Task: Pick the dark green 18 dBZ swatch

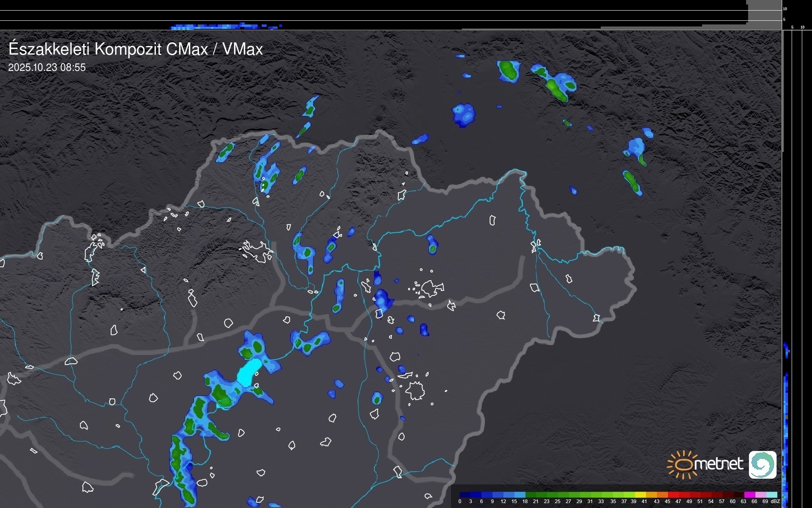Action: click(531, 495)
